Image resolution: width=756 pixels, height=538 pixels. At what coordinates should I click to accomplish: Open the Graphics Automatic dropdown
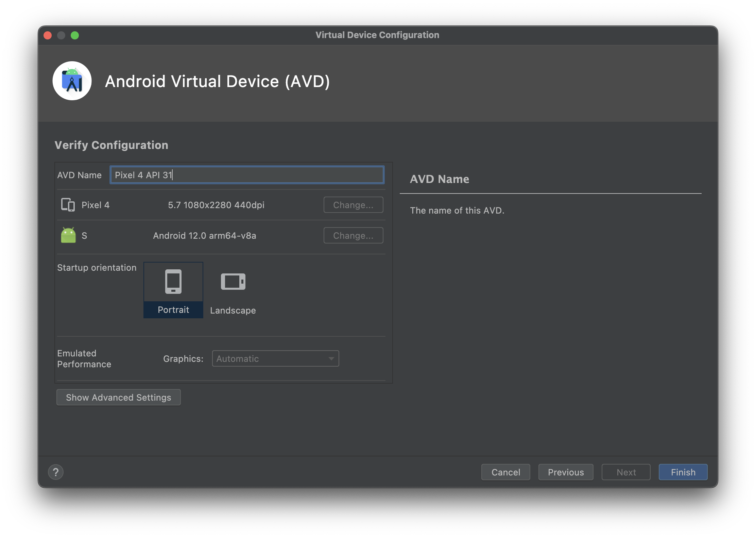[x=275, y=358]
